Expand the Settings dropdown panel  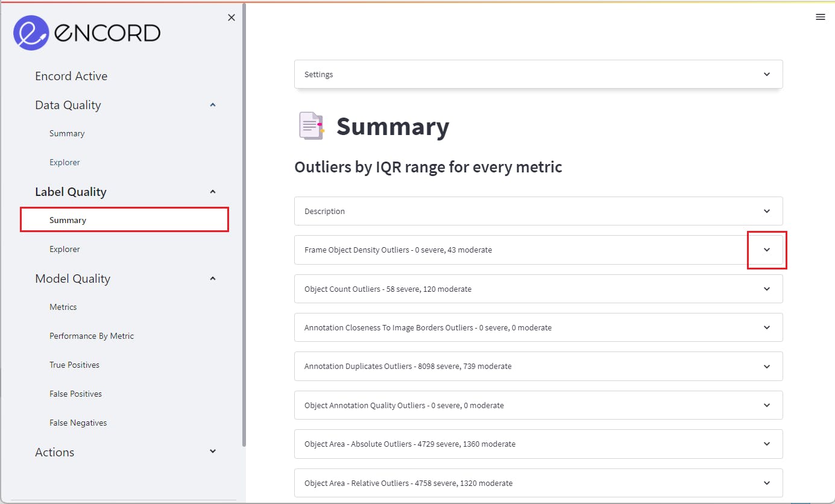point(538,74)
